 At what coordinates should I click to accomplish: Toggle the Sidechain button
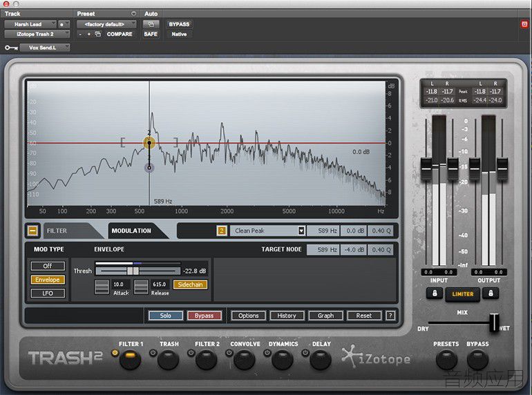pos(190,285)
